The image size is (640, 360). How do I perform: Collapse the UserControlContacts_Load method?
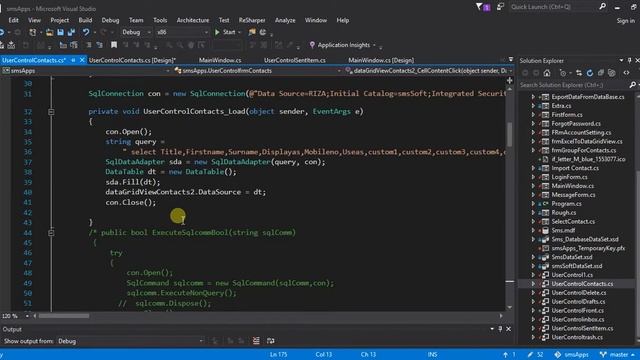[51, 111]
